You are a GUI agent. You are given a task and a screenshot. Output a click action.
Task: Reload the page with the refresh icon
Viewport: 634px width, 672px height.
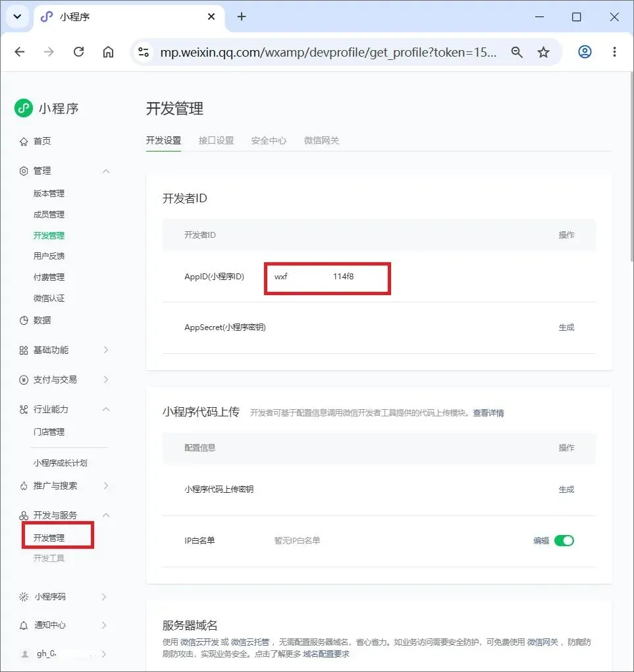(x=79, y=52)
